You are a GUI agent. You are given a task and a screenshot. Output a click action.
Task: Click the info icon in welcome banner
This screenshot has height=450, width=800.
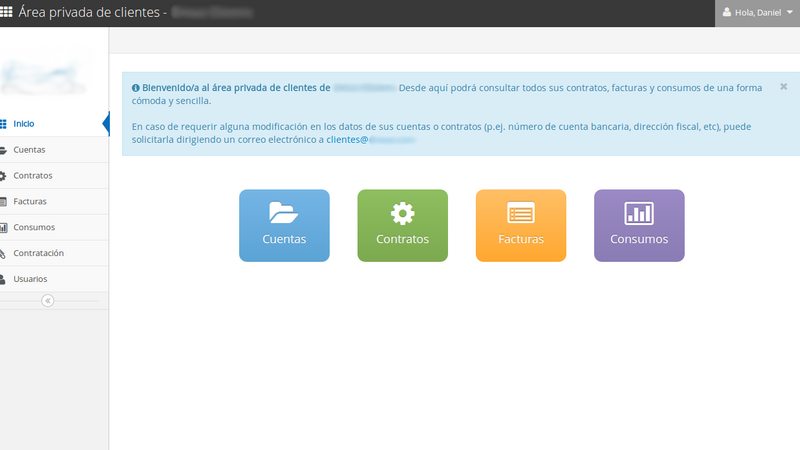coord(136,88)
